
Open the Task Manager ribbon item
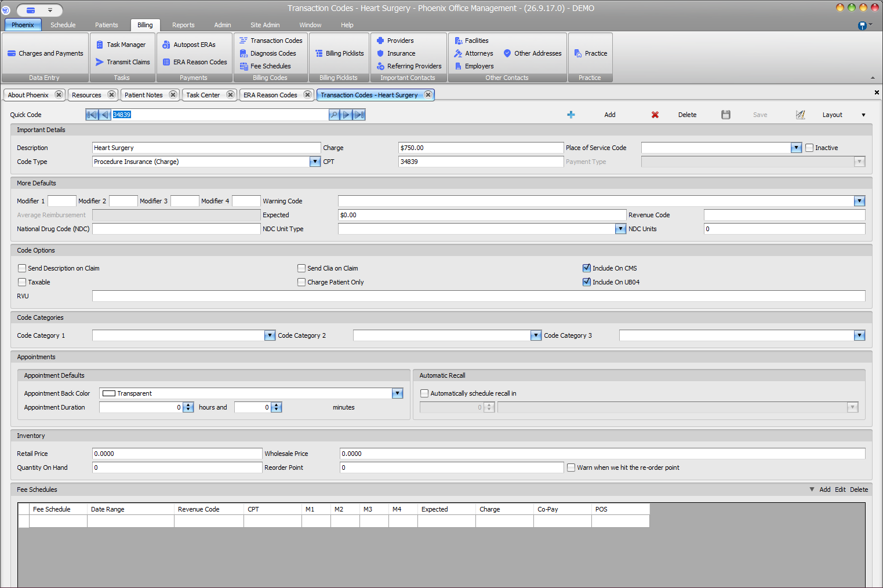tap(121, 45)
